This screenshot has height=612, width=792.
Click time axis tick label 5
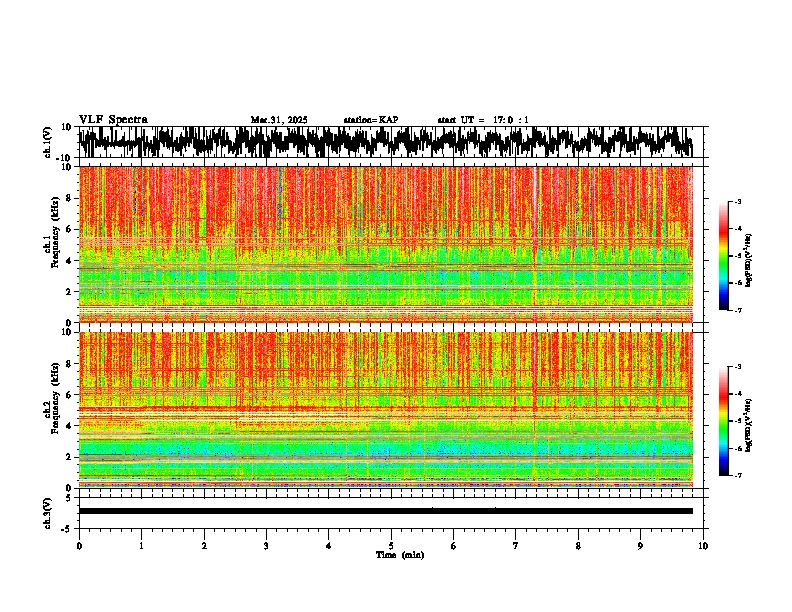coord(391,546)
